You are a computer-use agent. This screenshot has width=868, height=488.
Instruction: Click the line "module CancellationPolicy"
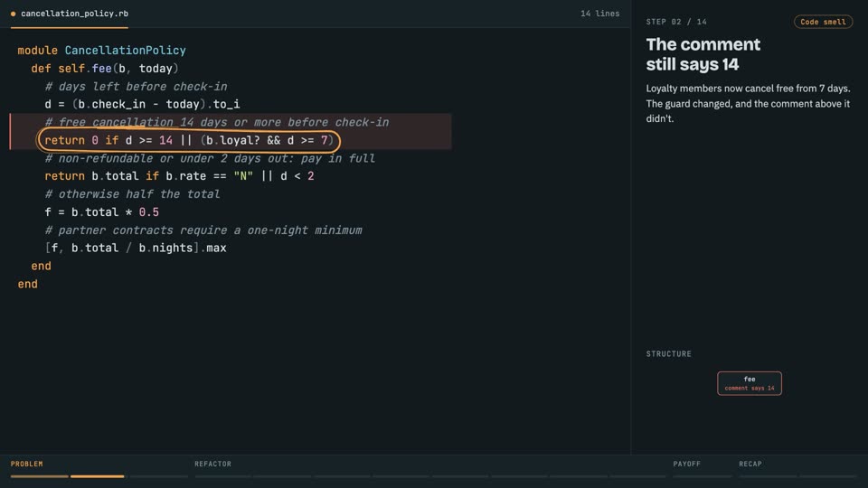(x=102, y=51)
